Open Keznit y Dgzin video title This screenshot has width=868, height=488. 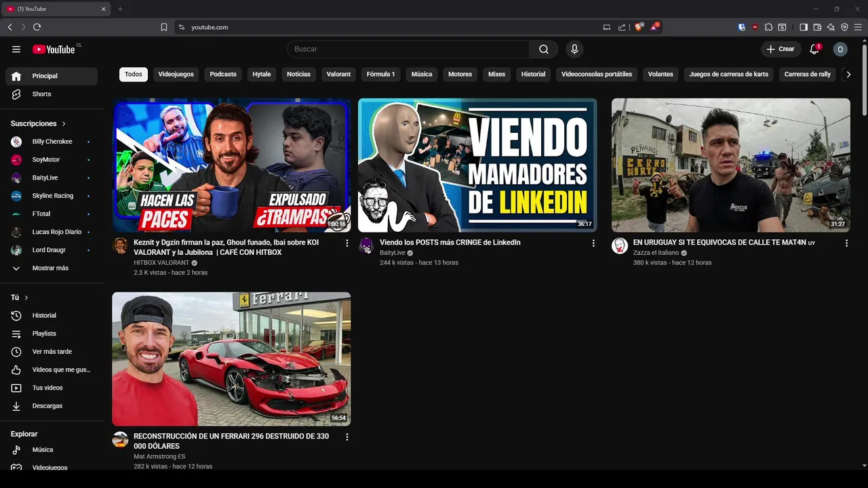click(x=226, y=247)
